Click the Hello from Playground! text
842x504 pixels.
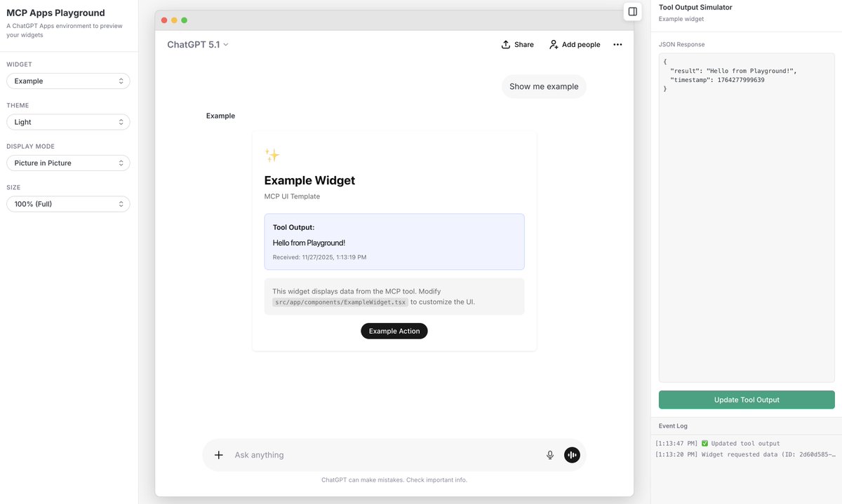point(309,243)
